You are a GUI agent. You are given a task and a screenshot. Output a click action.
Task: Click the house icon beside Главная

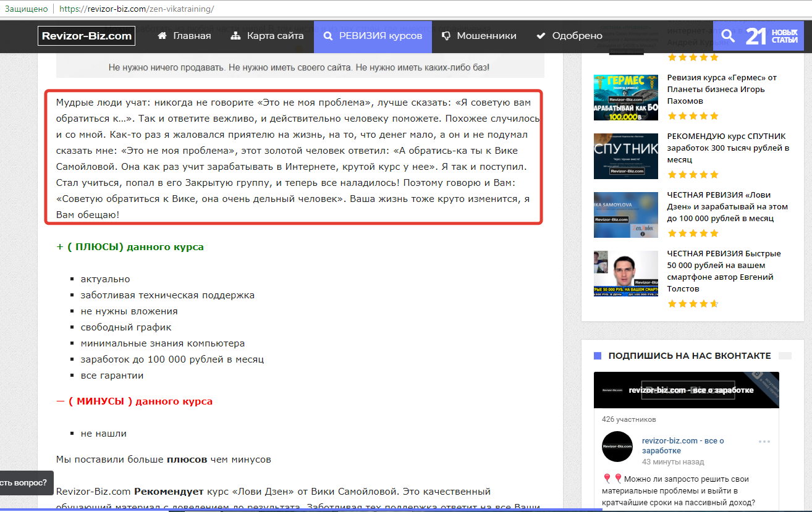pyautogui.click(x=163, y=36)
